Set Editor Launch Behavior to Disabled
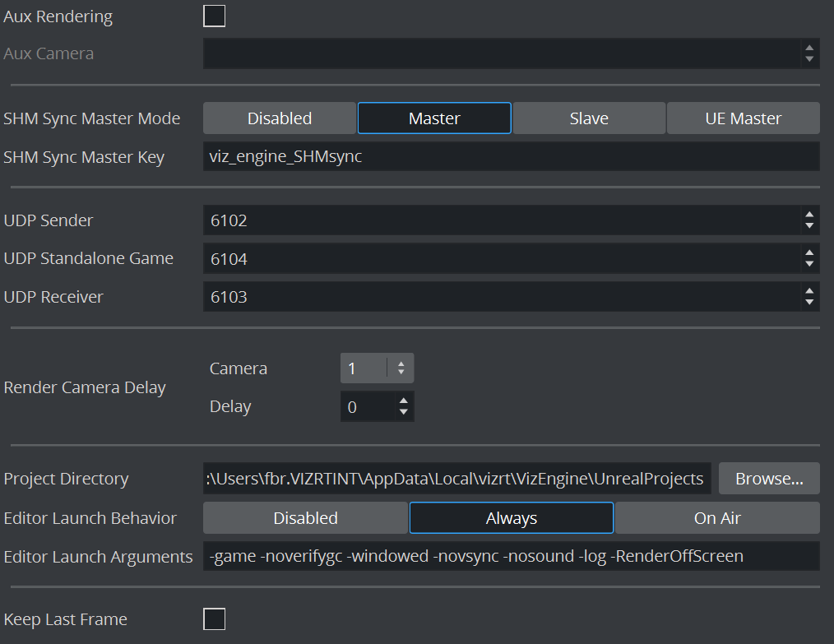Viewport: 834px width, 644px height. pyautogui.click(x=305, y=518)
